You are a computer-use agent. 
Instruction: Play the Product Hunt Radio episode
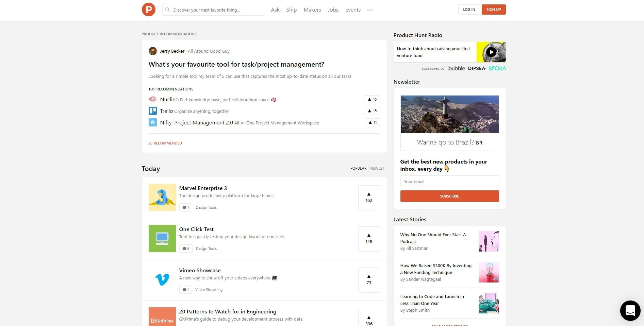491,52
